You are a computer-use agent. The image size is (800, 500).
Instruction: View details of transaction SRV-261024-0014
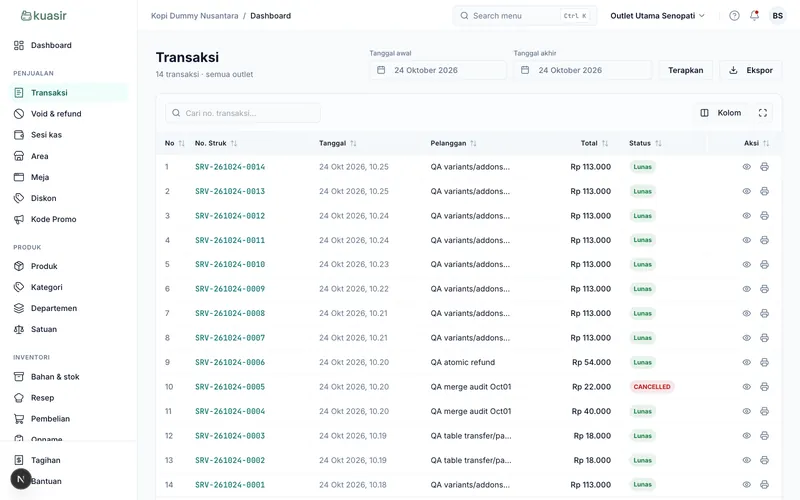(746, 167)
